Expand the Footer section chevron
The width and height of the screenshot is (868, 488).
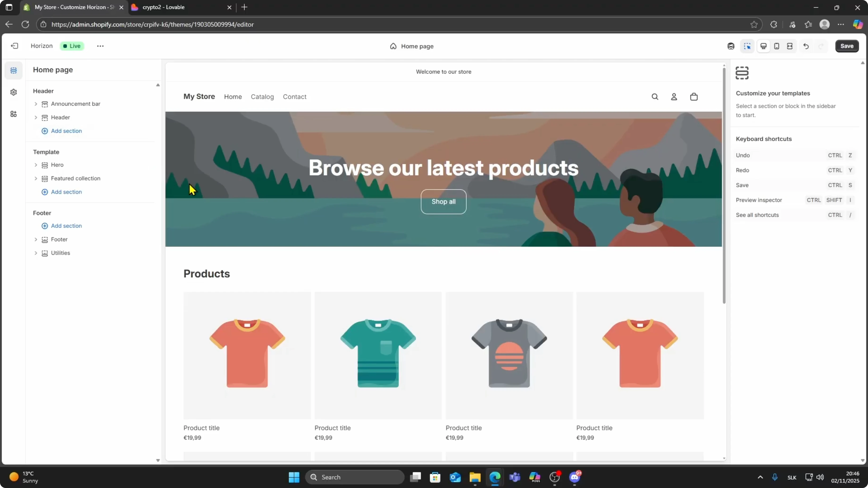36,239
